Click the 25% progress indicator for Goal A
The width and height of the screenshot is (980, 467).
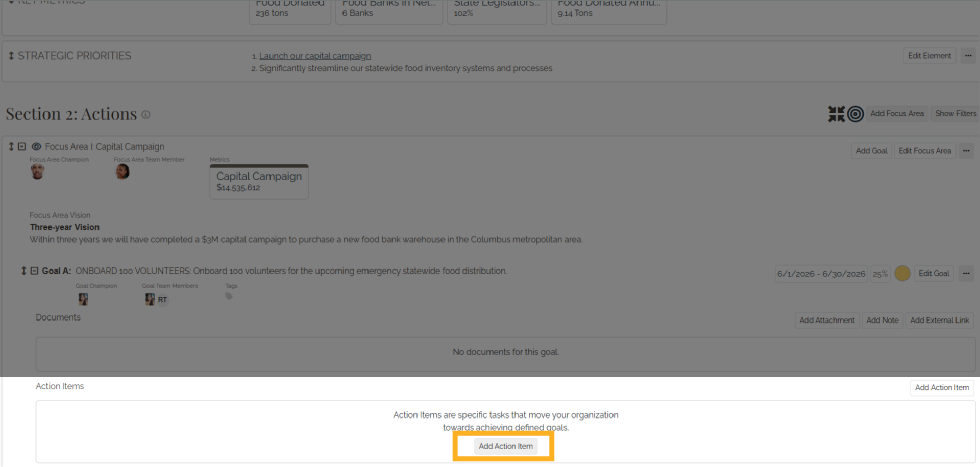(880, 274)
